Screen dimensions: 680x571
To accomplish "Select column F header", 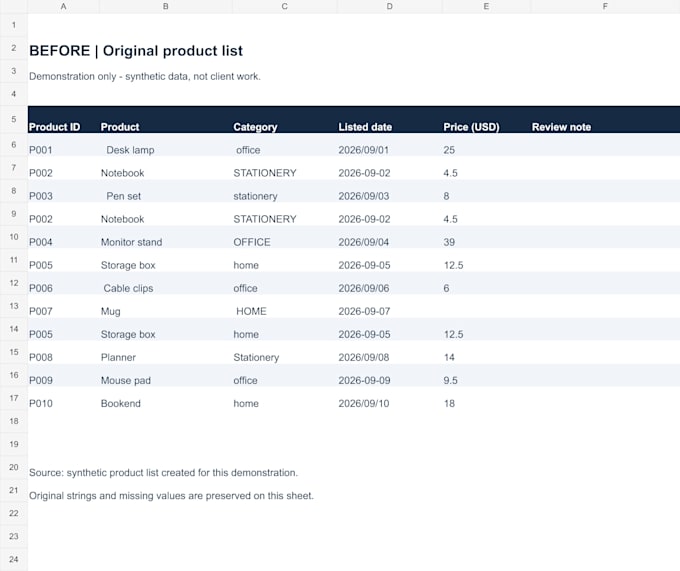I will (605, 7).
